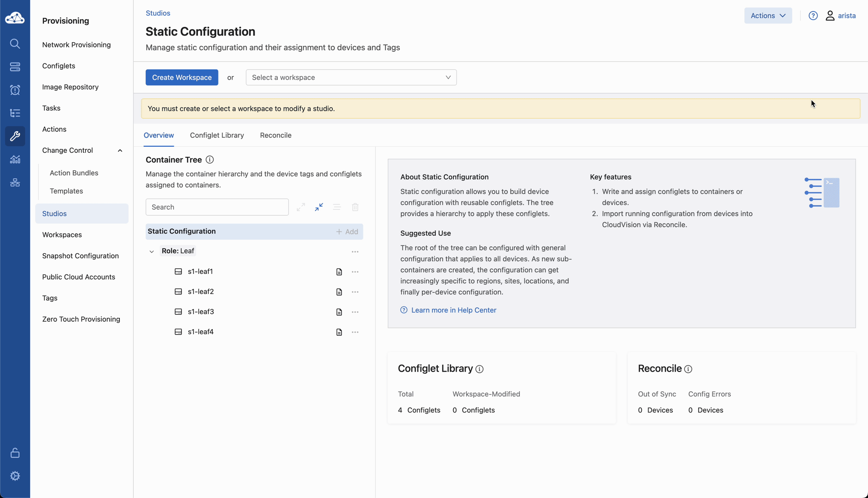The width and height of the screenshot is (868, 498).
Task: Open Settings gear at bottom of rail
Action: pos(15,476)
